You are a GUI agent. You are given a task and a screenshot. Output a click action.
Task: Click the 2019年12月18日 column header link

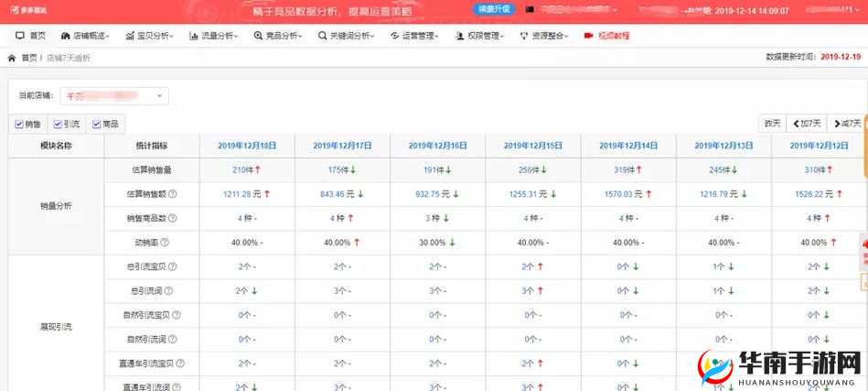[x=247, y=146]
